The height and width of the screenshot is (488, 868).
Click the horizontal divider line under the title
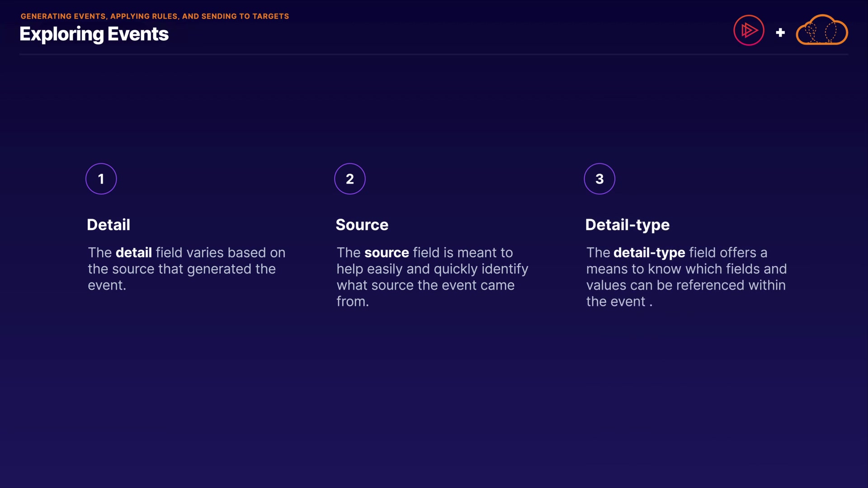click(x=433, y=54)
